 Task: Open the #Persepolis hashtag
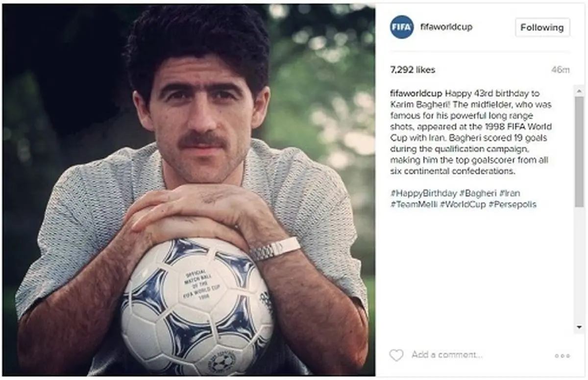(x=513, y=204)
